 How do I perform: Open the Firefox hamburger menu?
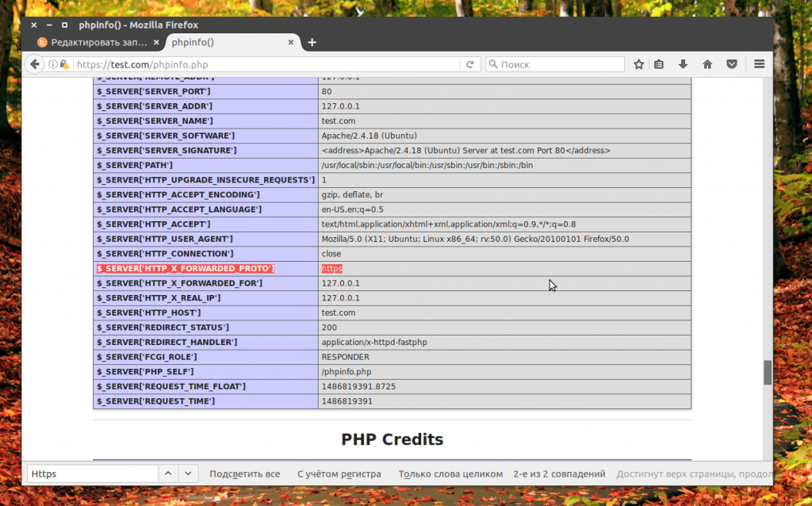759,64
